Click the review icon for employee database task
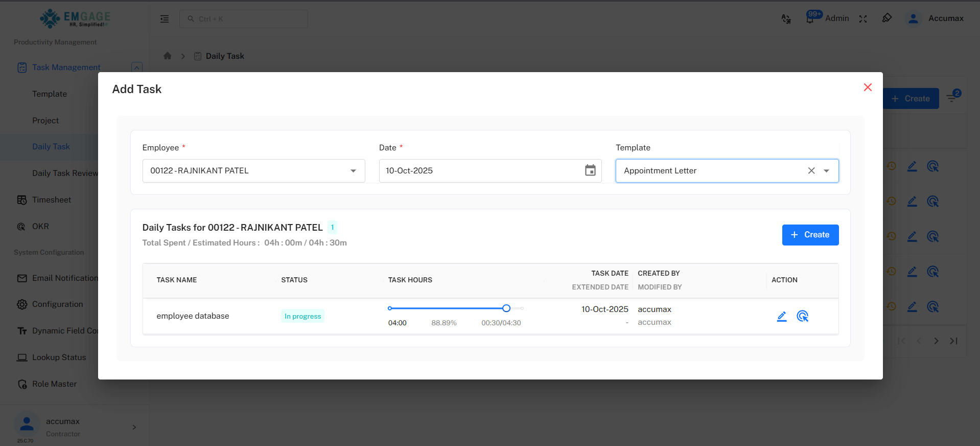The width and height of the screenshot is (980, 446). pyautogui.click(x=802, y=317)
